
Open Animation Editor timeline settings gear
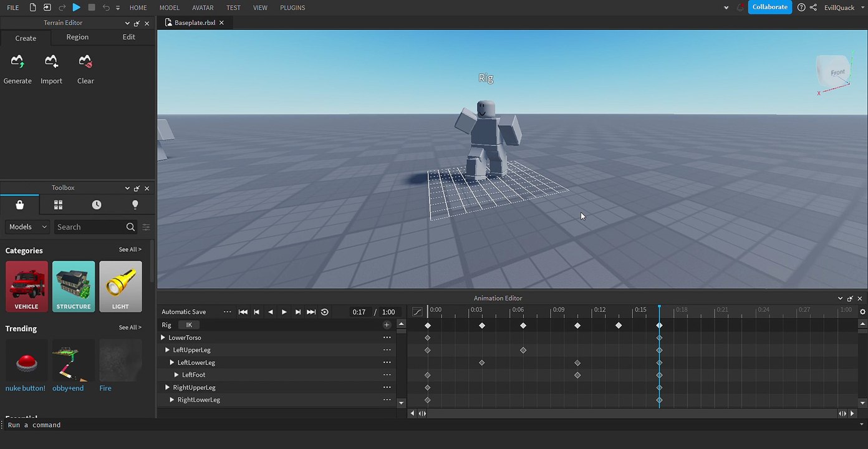click(862, 312)
